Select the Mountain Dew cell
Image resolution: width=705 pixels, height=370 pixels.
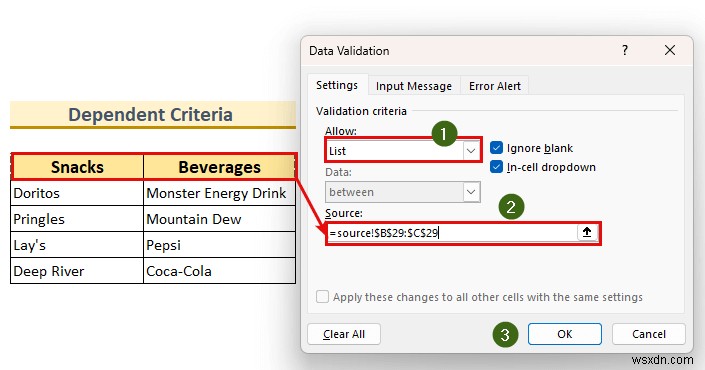[x=219, y=219]
